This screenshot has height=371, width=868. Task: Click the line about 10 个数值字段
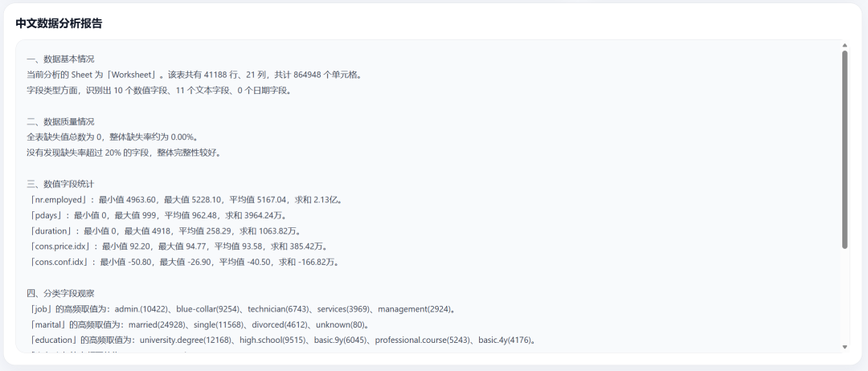pos(159,90)
